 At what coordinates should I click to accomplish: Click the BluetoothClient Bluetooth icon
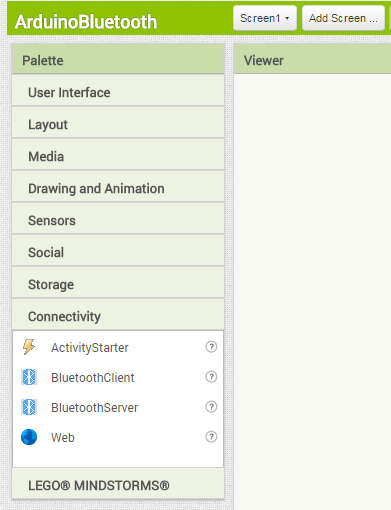tap(29, 377)
